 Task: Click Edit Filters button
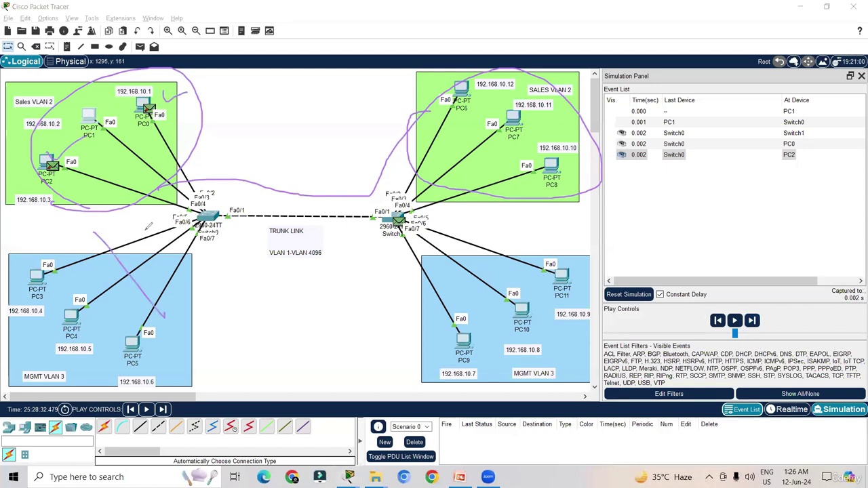pyautogui.click(x=669, y=394)
